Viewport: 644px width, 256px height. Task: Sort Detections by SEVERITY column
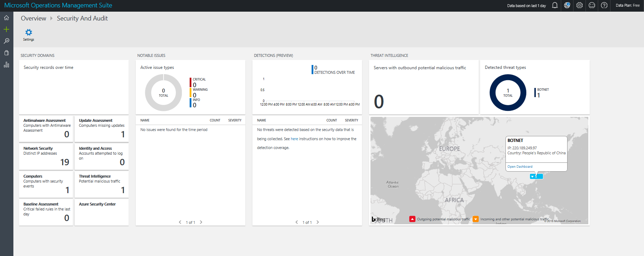351,120
